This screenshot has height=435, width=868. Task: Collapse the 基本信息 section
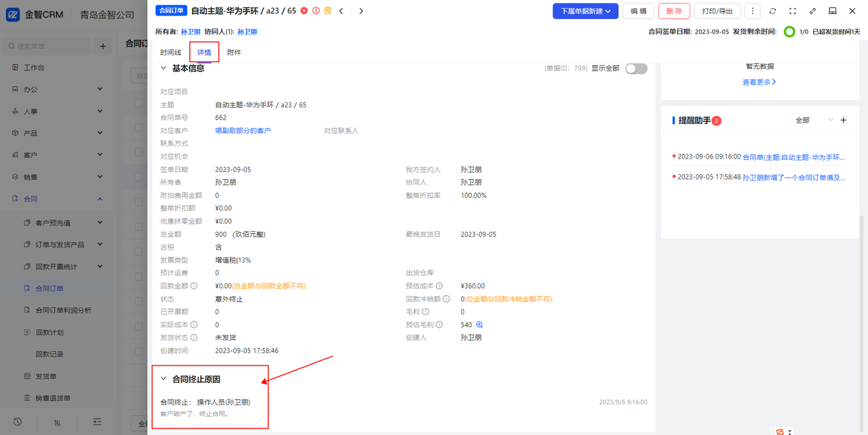point(163,68)
